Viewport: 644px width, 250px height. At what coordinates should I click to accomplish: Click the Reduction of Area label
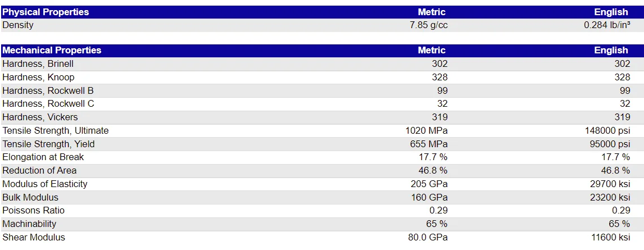(x=39, y=170)
